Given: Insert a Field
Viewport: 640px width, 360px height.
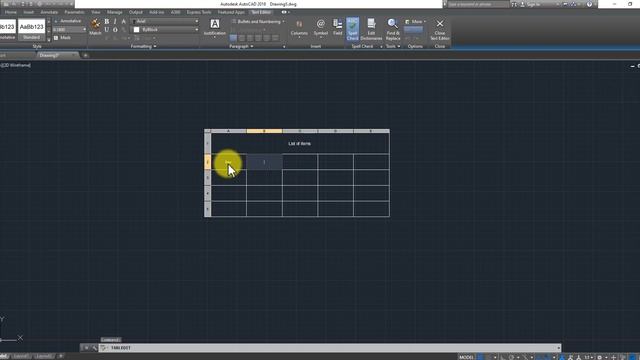Looking at the screenshot, I should pos(338,27).
